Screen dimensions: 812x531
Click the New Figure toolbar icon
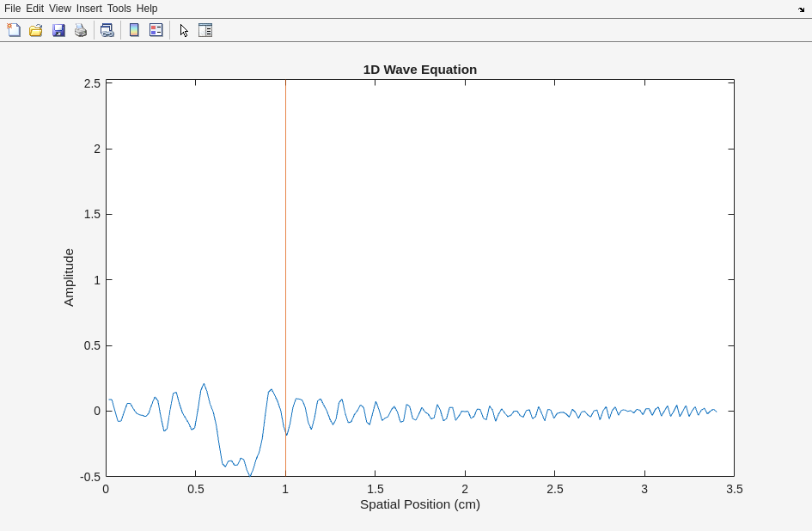[14, 30]
